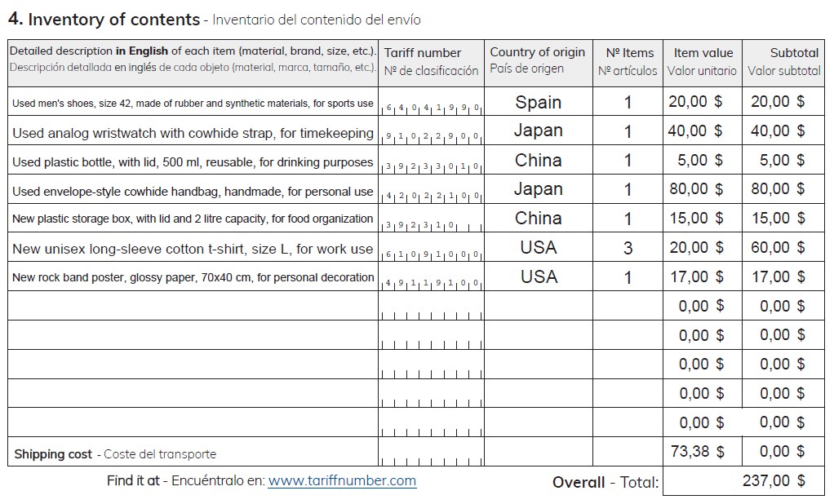Click the first empty description row
834x504 pixels.
(x=193, y=306)
